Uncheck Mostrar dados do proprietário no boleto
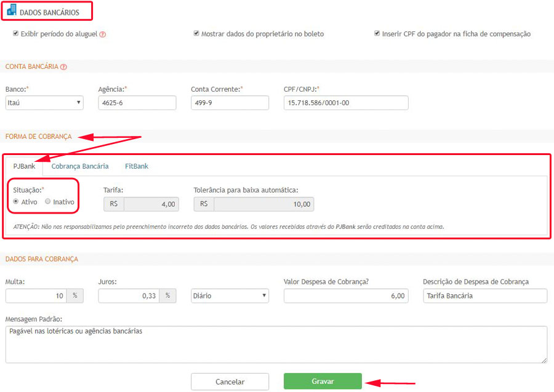Screen dimensions: 554x392 pos(196,34)
